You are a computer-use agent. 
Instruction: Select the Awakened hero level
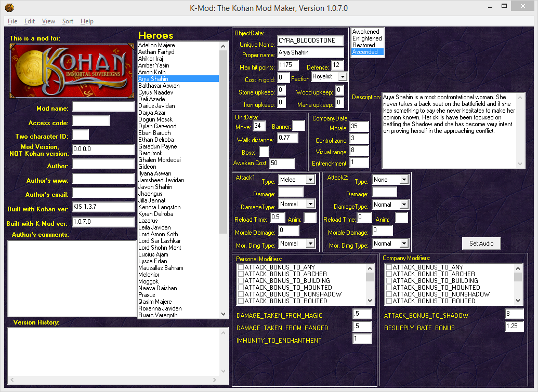point(366,32)
